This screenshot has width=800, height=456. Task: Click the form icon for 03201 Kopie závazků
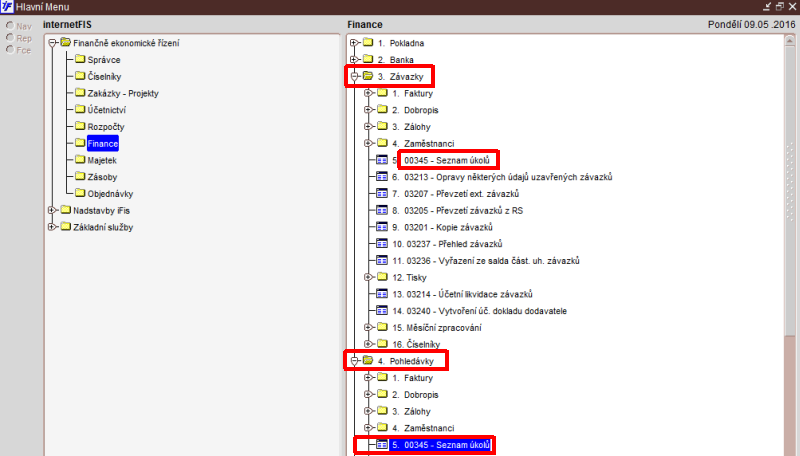(x=382, y=227)
